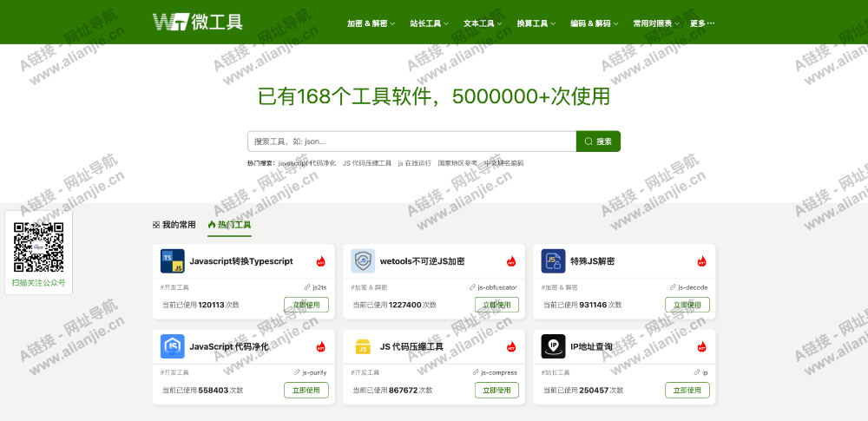The height and width of the screenshot is (421, 868).
Task: Switch to the 热门工具 tab
Action: [230, 225]
